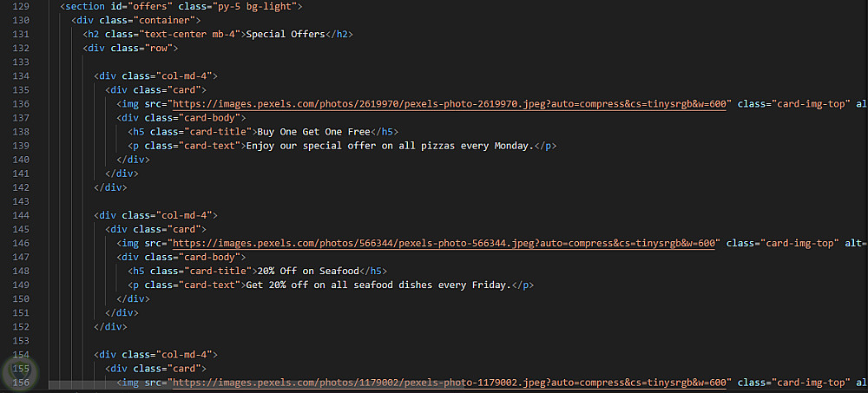Viewport: 868px width, 393px height.
Task: Click line number 129 in the gutter
Action: (x=22, y=6)
